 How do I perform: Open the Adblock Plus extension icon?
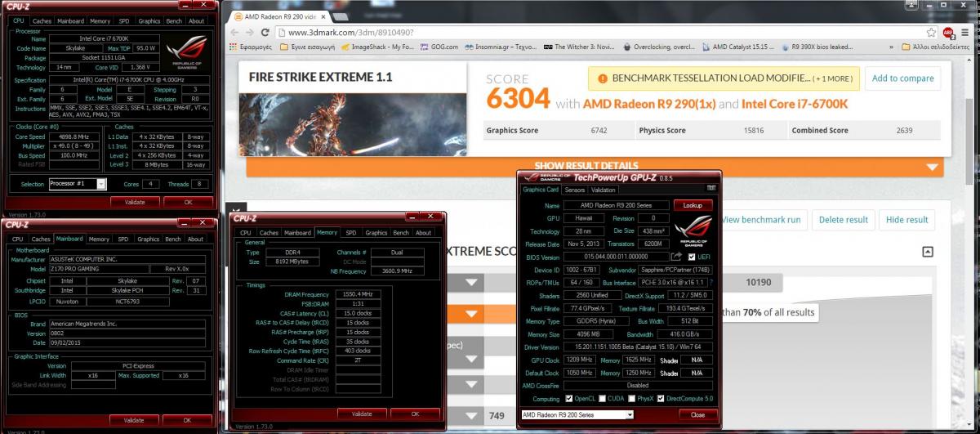click(x=949, y=32)
